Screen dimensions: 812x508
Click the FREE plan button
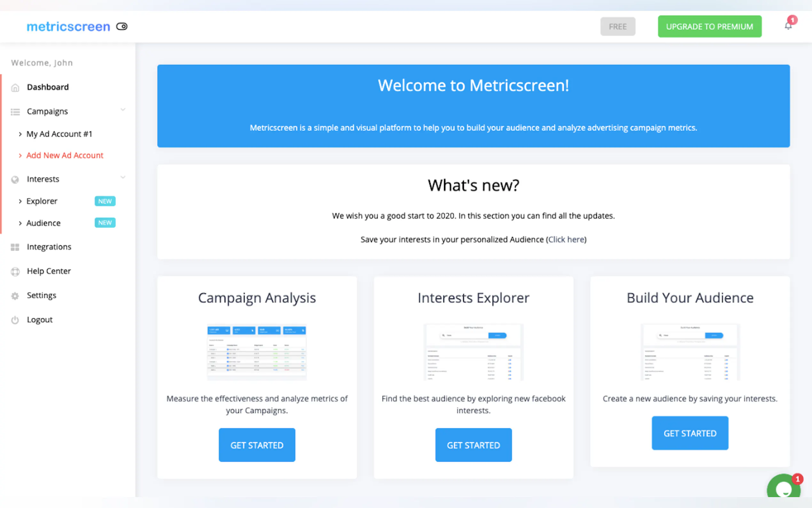click(618, 27)
